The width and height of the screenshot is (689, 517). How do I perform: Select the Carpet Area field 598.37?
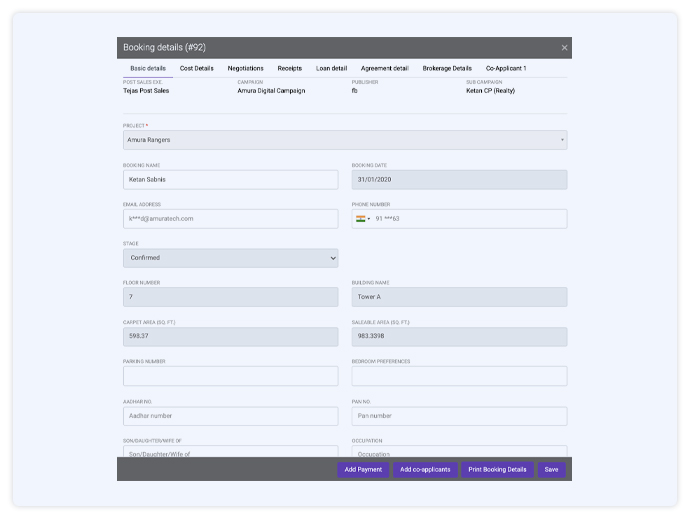pyautogui.click(x=231, y=336)
